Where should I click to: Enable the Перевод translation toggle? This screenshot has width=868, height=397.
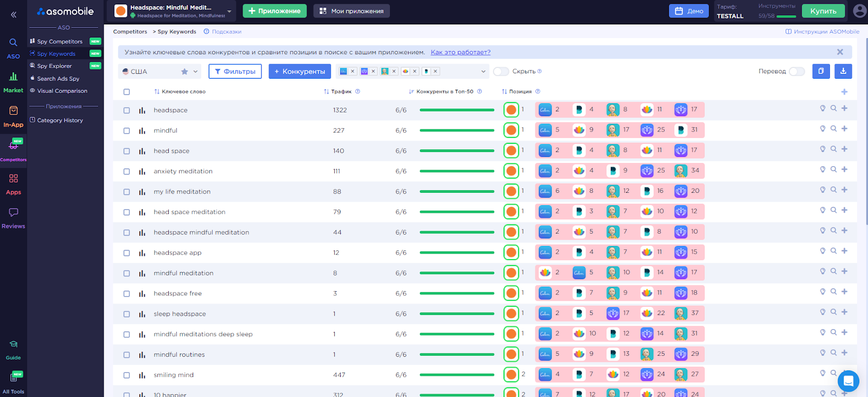796,71
